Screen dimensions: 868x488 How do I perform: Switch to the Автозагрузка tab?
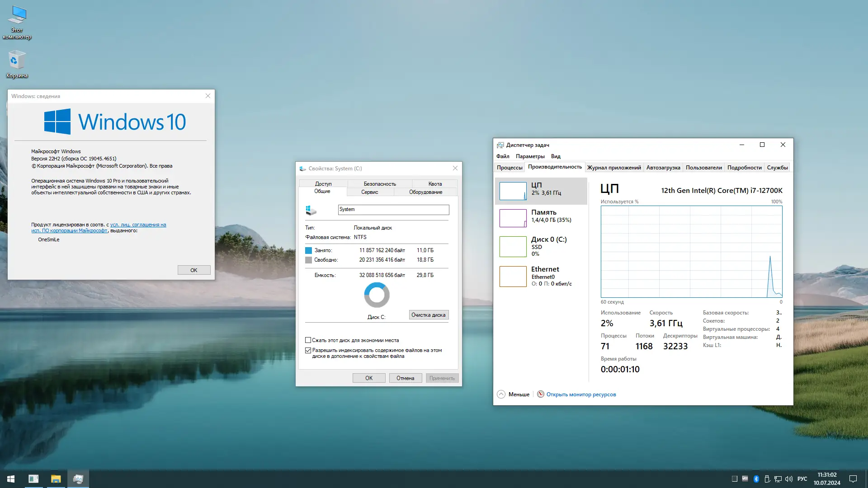663,168
